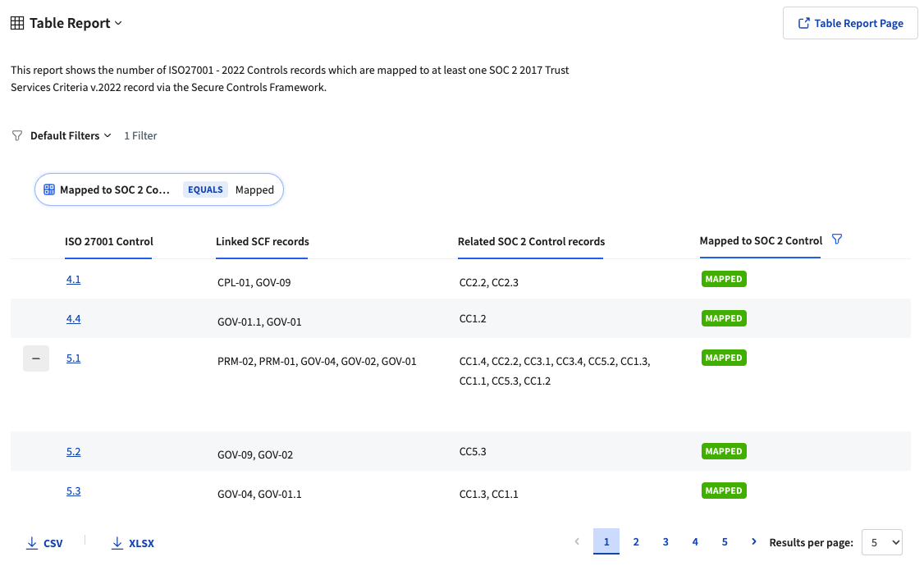Sort by Related SOC 2 Control records header
Viewport: 924px width, 566px height.
pos(531,241)
